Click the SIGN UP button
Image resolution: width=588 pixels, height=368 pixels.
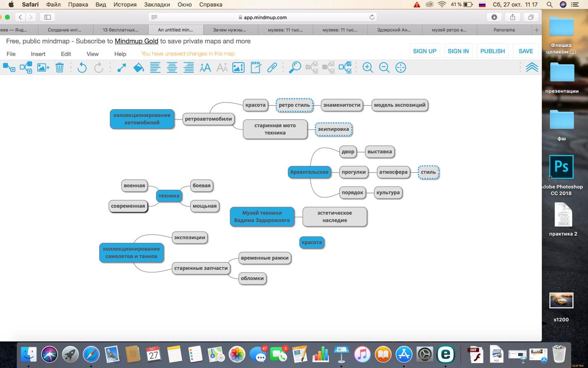(424, 51)
